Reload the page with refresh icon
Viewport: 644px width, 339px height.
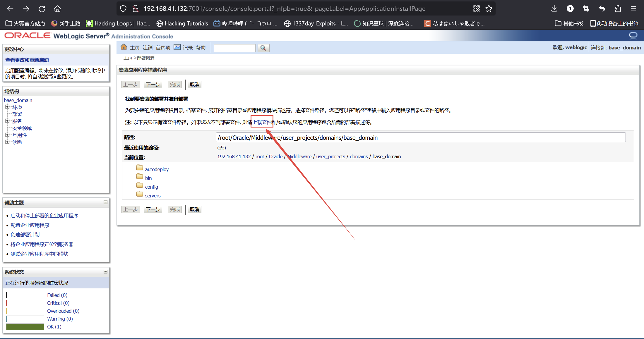[x=42, y=9]
